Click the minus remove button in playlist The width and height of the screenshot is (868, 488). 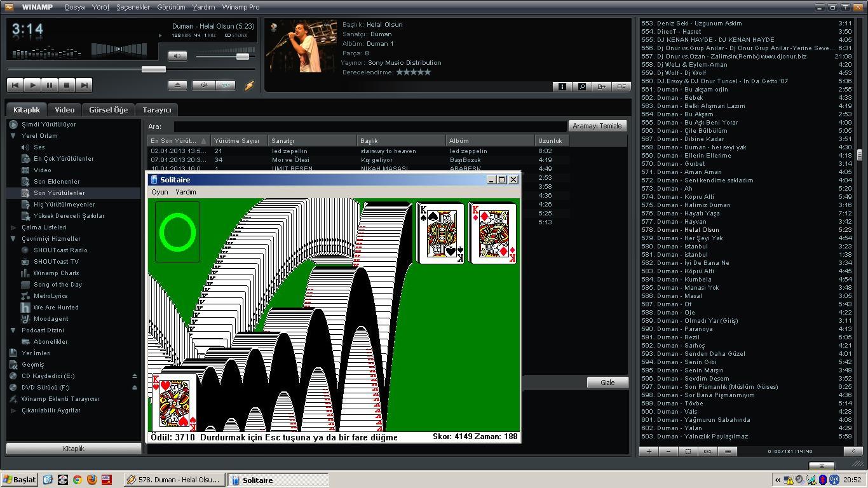(x=668, y=451)
